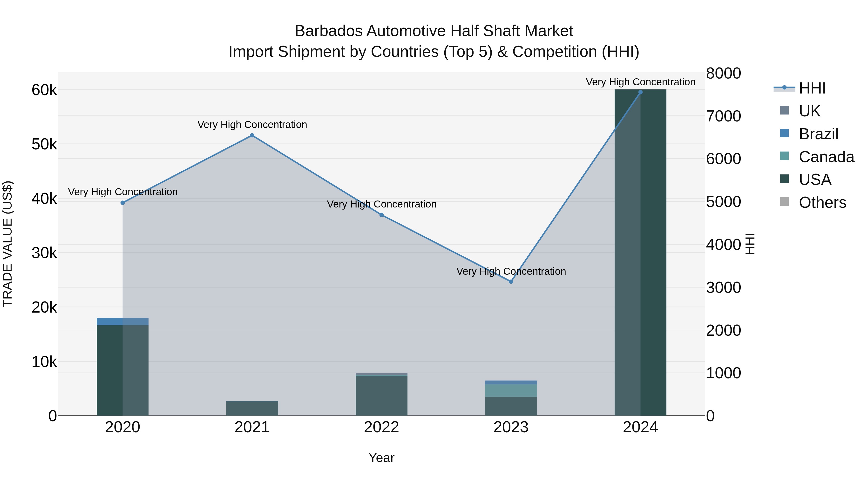Select the 2021 HHI data point
868x488 pixels.
coord(252,135)
